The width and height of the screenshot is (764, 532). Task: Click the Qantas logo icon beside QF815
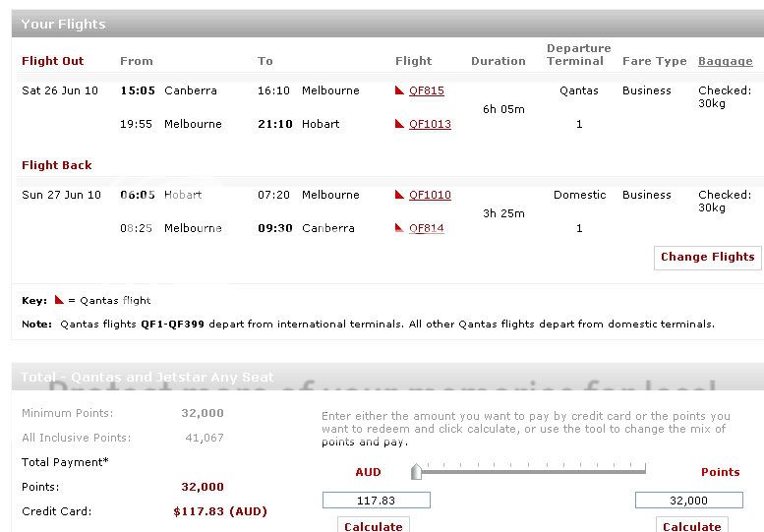pos(399,90)
